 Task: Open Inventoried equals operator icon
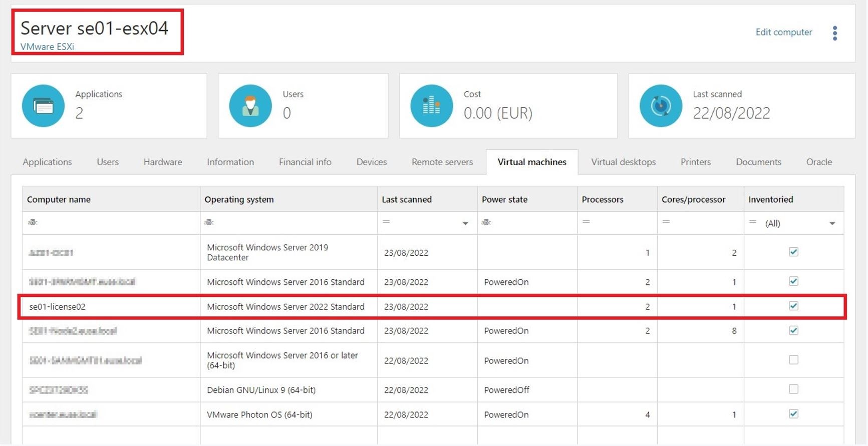coord(752,222)
